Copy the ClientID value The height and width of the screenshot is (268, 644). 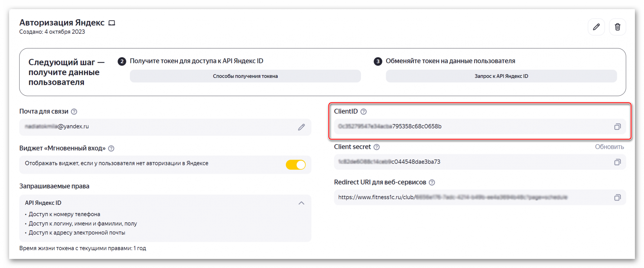tap(618, 127)
